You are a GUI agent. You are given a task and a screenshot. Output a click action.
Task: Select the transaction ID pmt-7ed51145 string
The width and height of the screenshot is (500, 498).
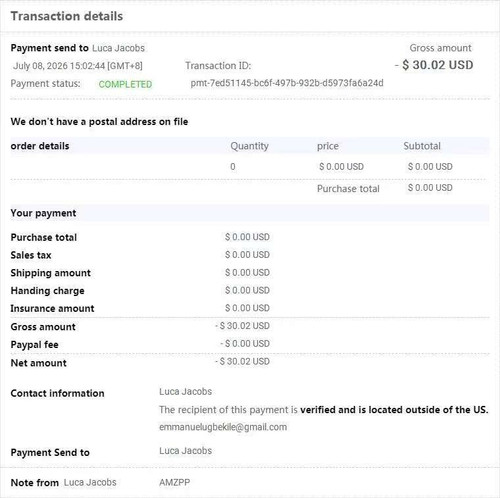(287, 83)
